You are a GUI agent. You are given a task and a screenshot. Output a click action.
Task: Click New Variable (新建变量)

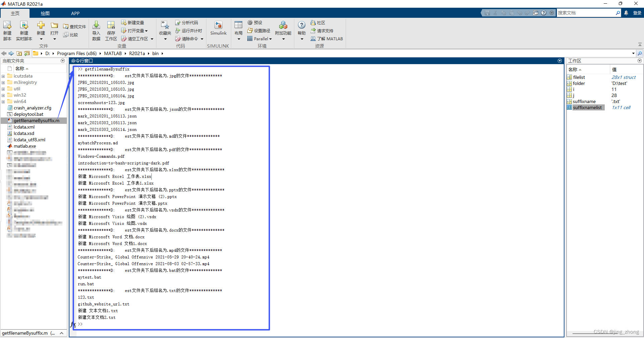pos(133,22)
